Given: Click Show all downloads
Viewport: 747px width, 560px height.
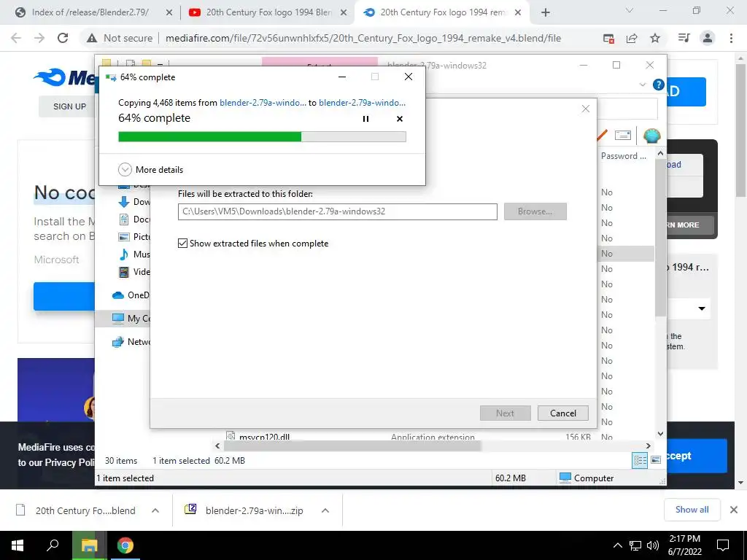Looking at the screenshot, I should click(692, 510).
